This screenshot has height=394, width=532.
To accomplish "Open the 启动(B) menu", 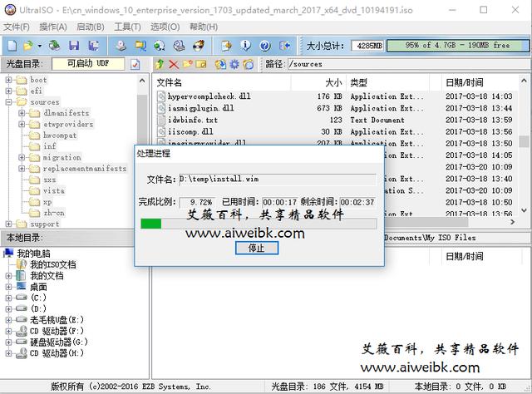I will tap(91, 27).
